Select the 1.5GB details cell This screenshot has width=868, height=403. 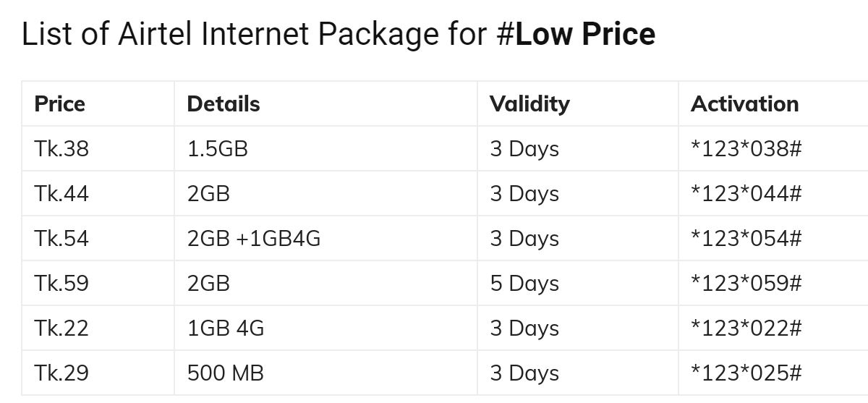point(218,149)
